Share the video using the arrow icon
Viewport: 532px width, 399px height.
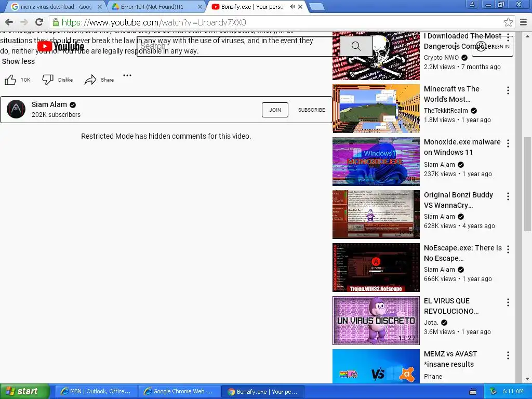(90, 79)
